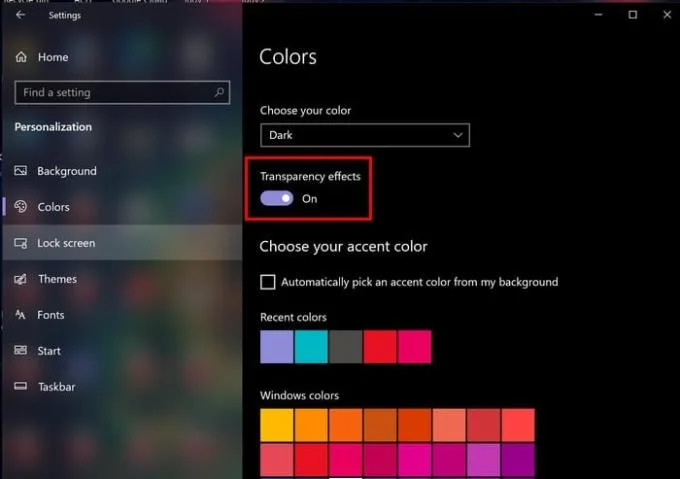Open the Choose your color dropdown
Viewport: 680px width, 479px height.
365,135
